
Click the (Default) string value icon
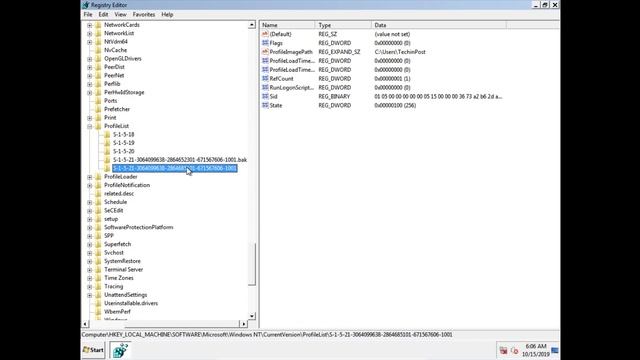click(265, 34)
